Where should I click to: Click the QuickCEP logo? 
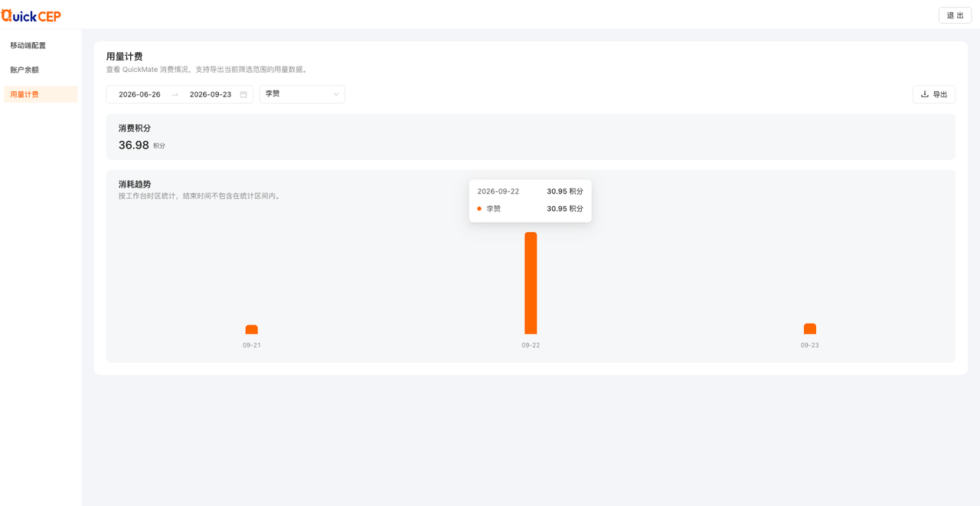(31, 15)
